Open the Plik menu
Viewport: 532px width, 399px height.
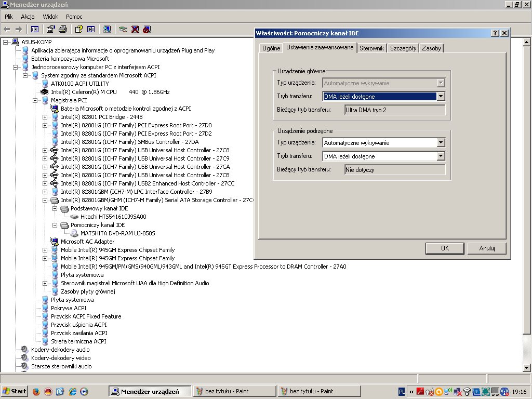[x=9, y=17]
